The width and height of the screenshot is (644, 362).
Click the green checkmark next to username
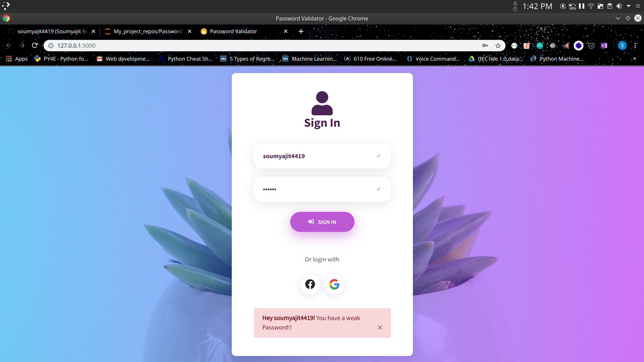[x=378, y=156]
